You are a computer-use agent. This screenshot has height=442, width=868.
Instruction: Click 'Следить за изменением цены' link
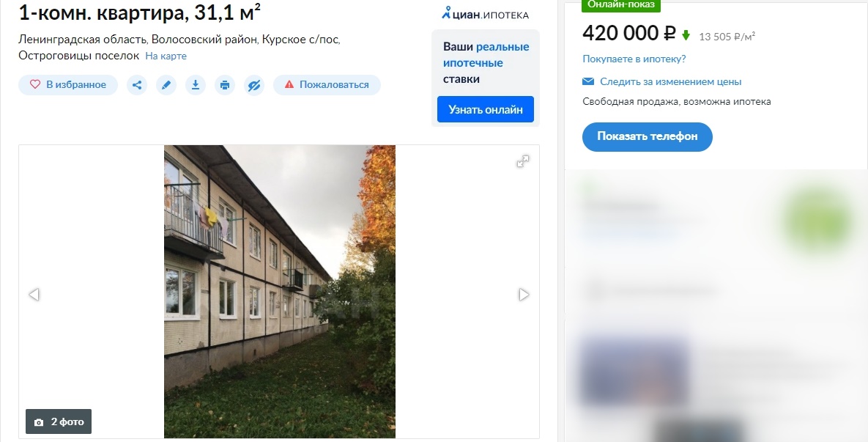[670, 81]
